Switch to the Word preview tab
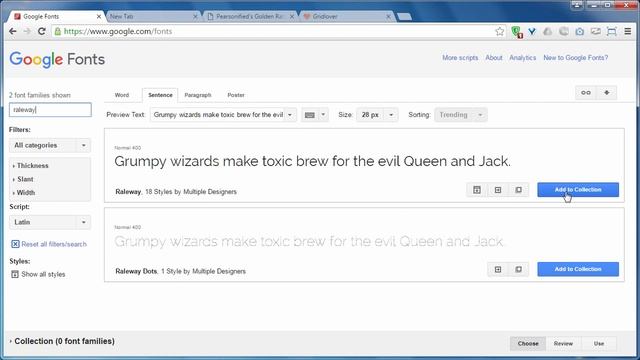Image resolution: width=640 pixels, height=360 pixels. (x=122, y=95)
